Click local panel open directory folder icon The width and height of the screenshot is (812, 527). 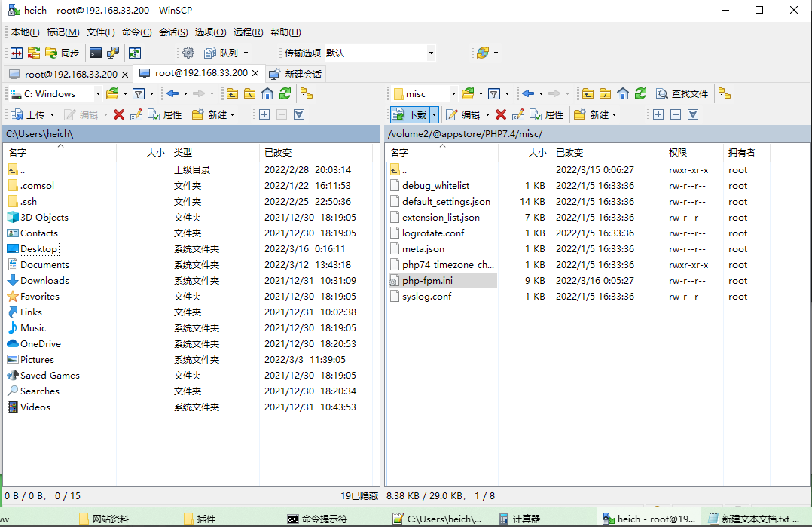coord(112,93)
